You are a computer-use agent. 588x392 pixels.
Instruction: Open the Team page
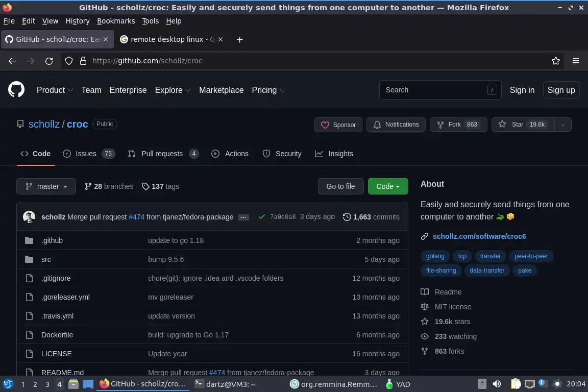91,90
